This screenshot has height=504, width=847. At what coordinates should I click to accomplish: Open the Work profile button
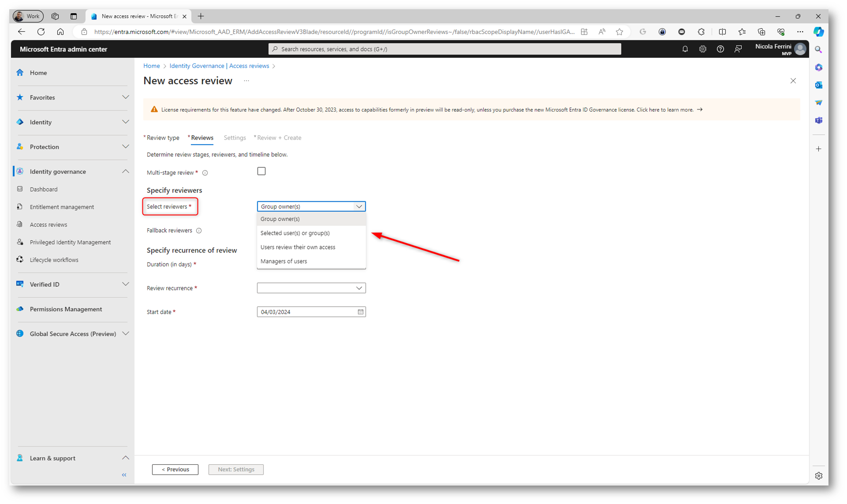pos(28,16)
